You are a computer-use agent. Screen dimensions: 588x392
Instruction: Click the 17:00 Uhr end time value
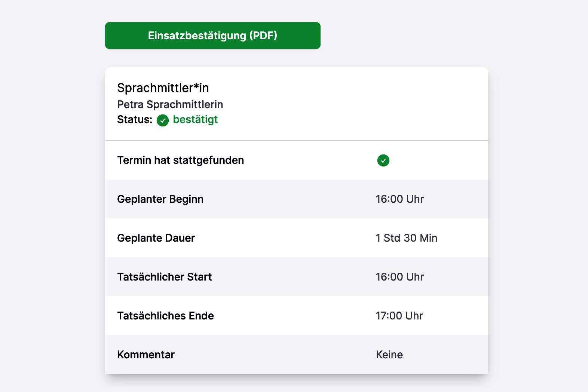click(x=399, y=316)
